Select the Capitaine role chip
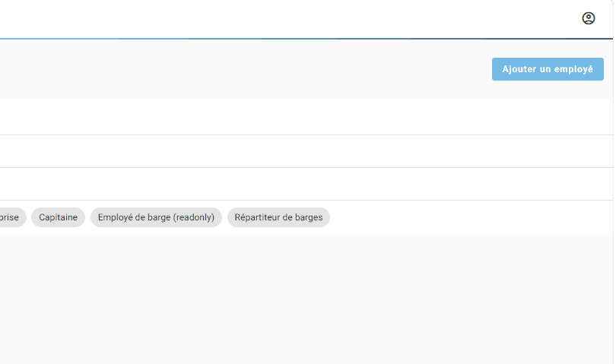 click(x=58, y=217)
